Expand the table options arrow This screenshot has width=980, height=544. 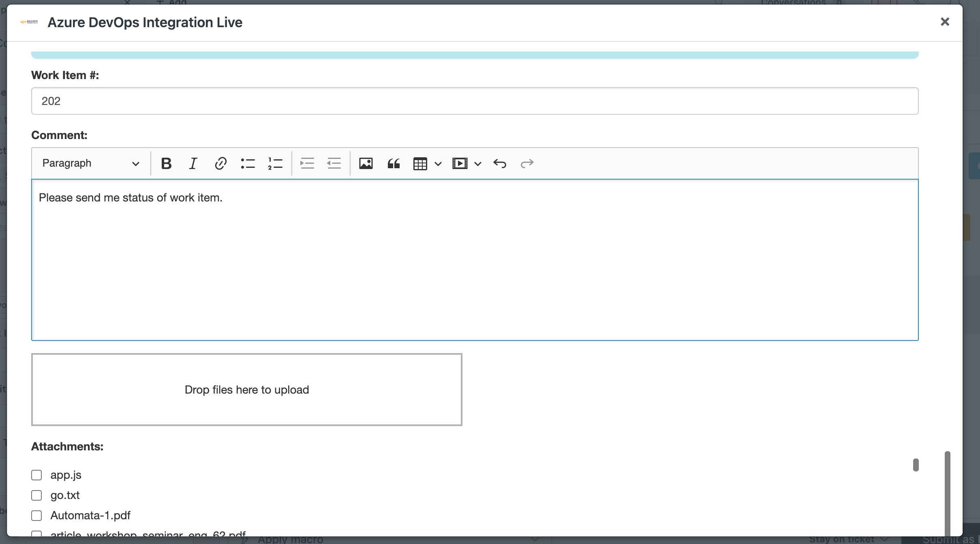(x=438, y=164)
